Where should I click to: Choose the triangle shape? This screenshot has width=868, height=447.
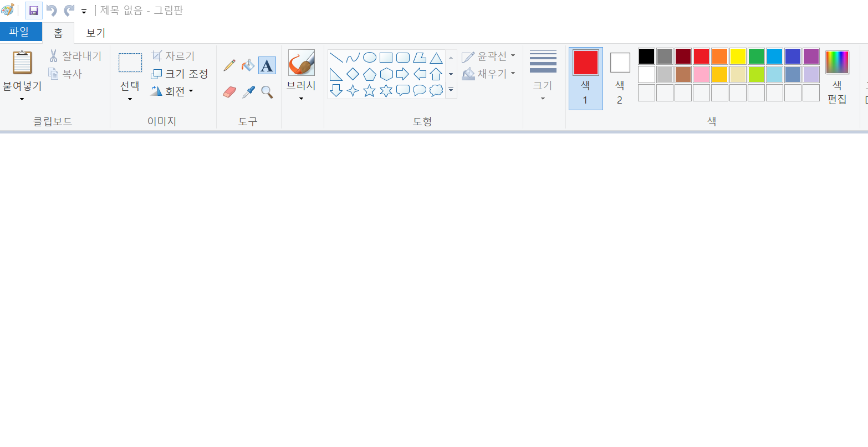436,58
